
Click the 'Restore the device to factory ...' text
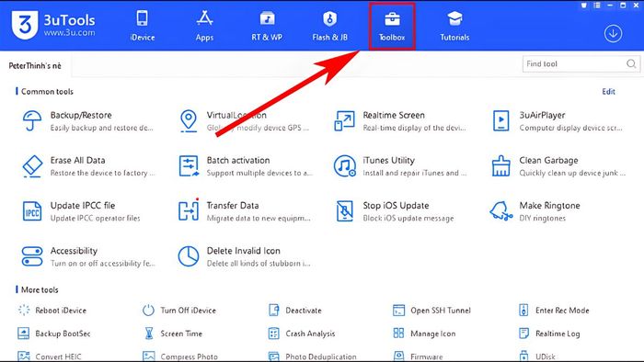[x=103, y=173]
